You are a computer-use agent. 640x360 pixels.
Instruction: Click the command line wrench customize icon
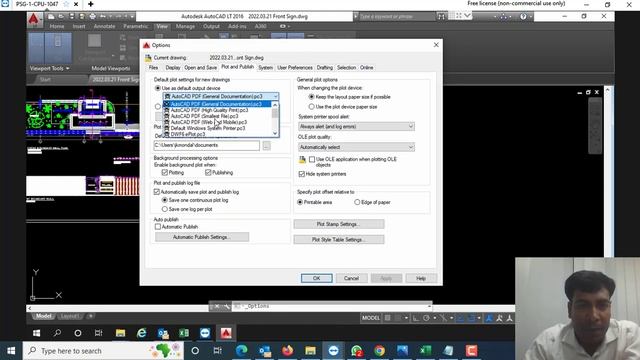227,306
